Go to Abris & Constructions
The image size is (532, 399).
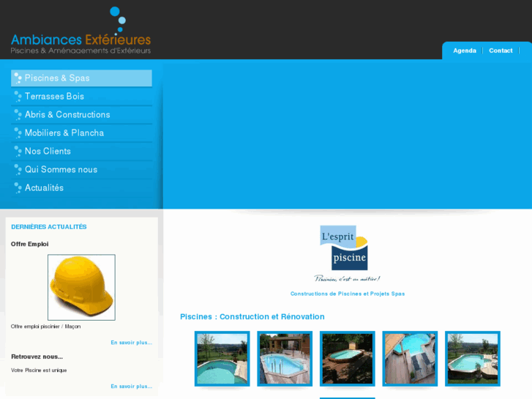(x=81, y=115)
